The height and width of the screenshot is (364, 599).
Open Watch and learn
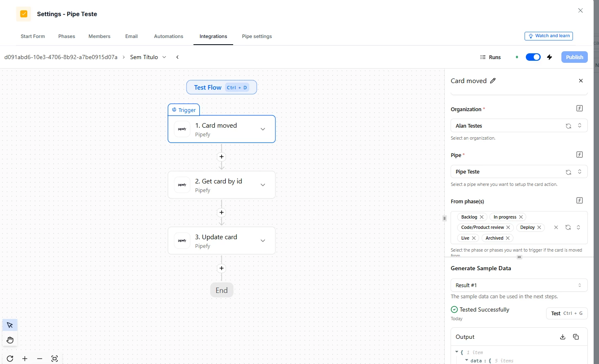pos(549,36)
